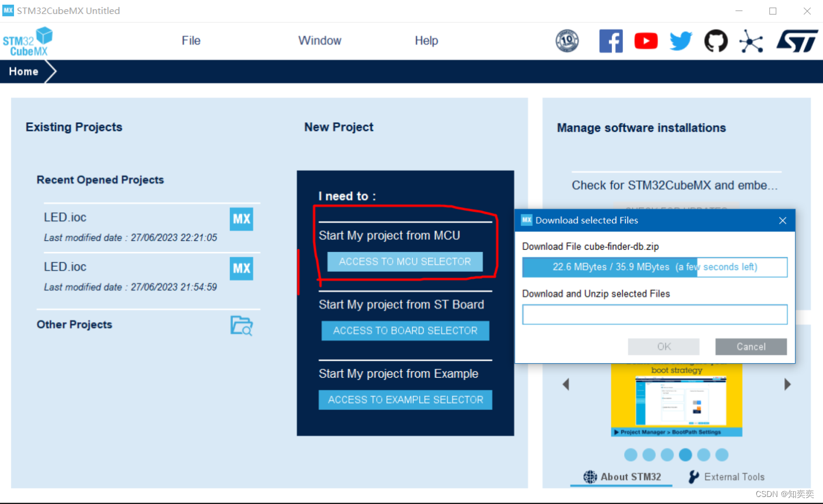Open the GitHub icon link
The width and height of the screenshot is (823, 504).
click(716, 41)
